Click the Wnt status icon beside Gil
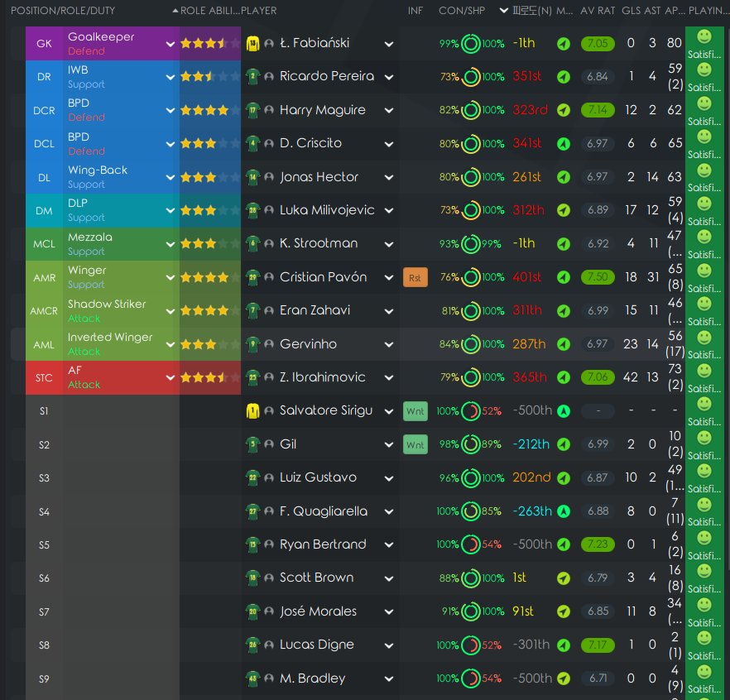This screenshot has width=730, height=700. tap(415, 445)
